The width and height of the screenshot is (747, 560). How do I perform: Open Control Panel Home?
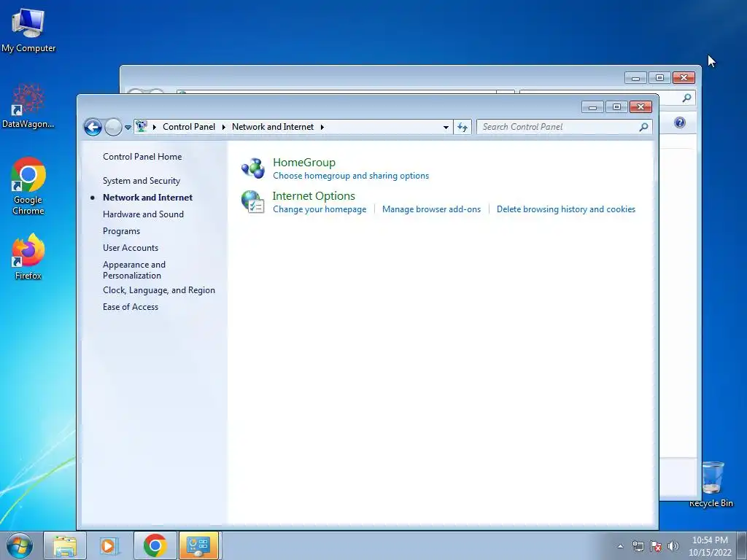pos(142,157)
